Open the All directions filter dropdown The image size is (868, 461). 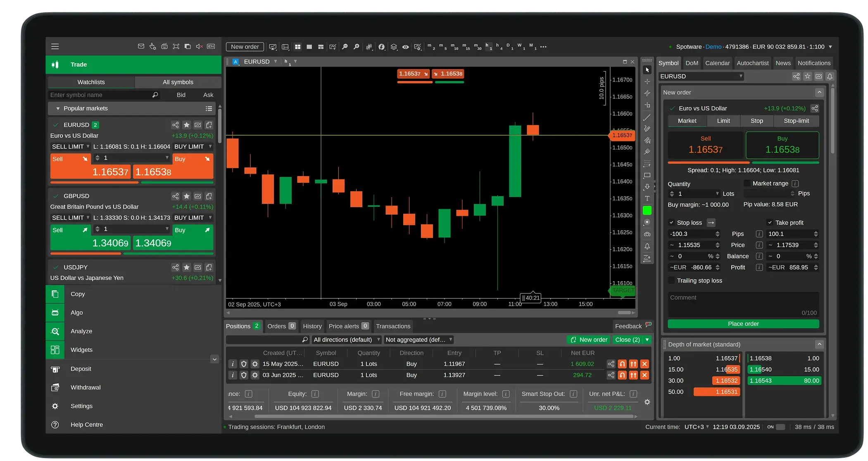[346, 339]
